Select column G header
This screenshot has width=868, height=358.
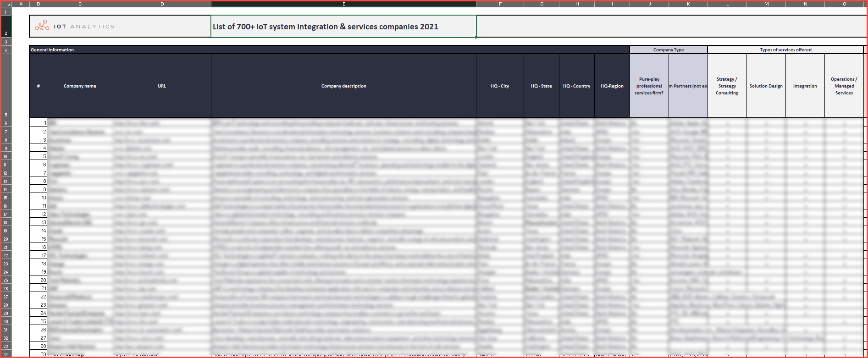click(542, 4)
